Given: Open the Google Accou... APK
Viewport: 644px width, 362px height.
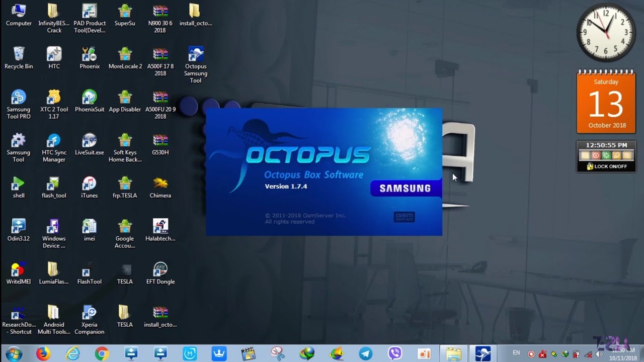Looking at the screenshot, I should tap(125, 234).
